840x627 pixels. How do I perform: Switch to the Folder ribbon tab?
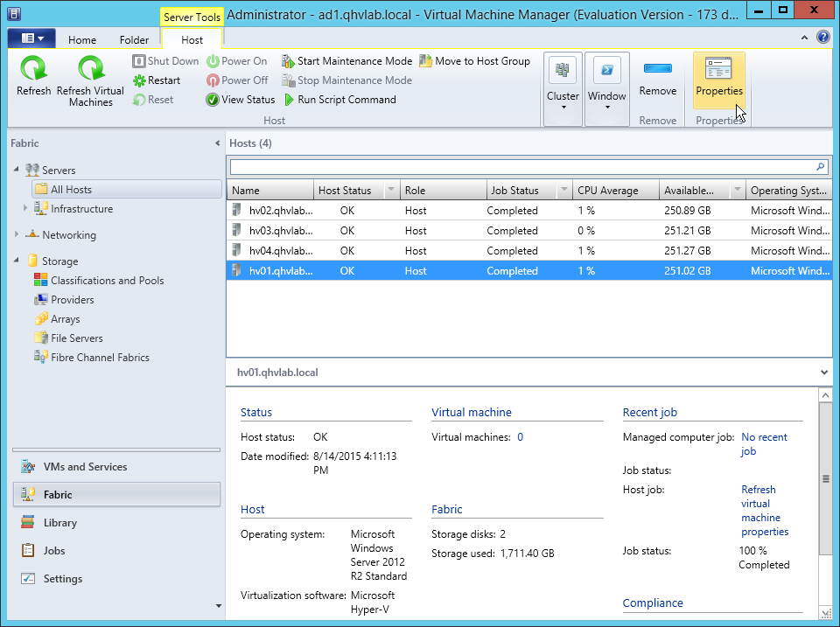[134, 40]
